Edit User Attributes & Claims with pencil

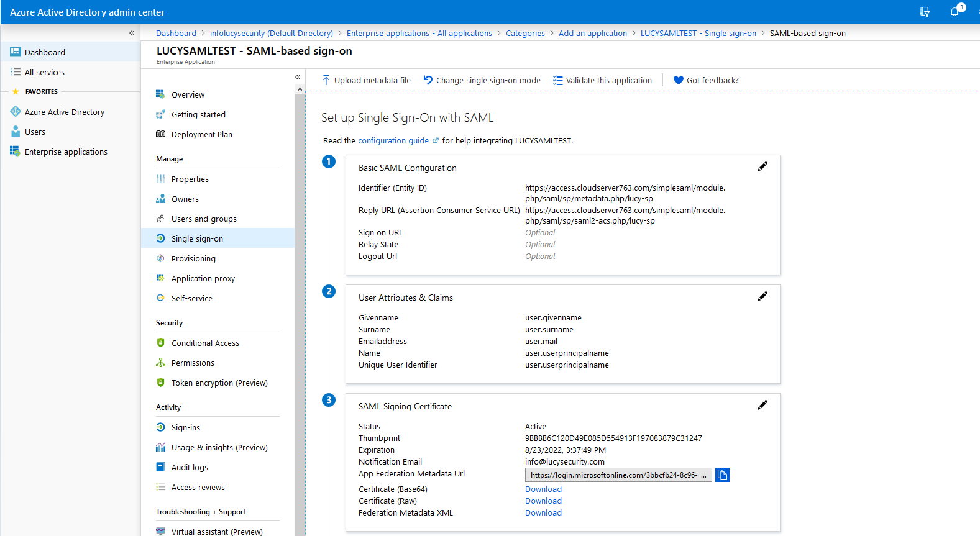(x=762, y=296)
